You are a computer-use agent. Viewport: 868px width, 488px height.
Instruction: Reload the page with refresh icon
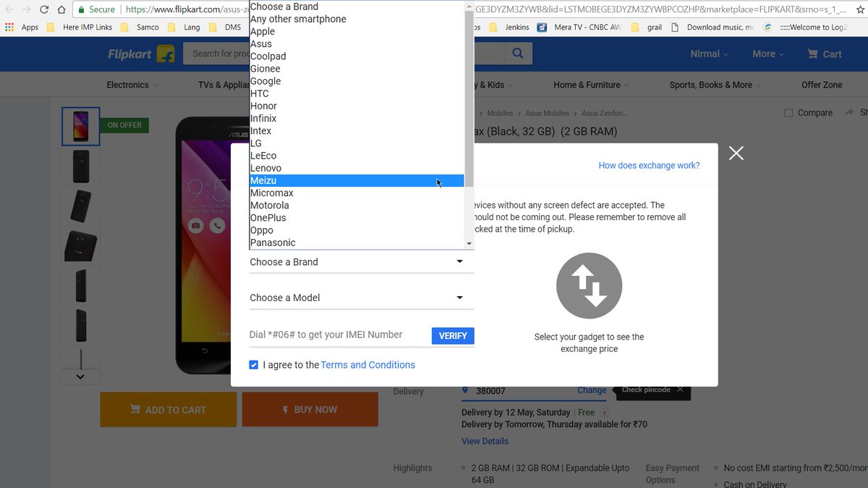coord(44,9)
